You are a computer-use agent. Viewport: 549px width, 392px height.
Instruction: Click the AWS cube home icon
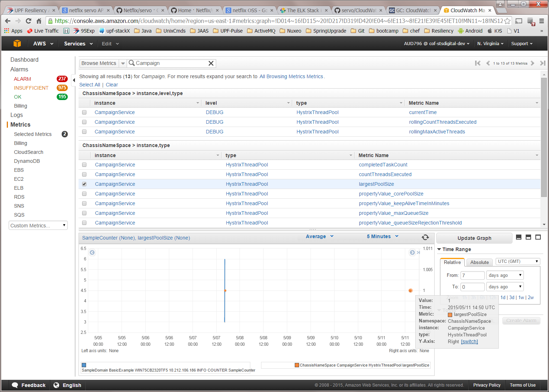pos(17,44)
